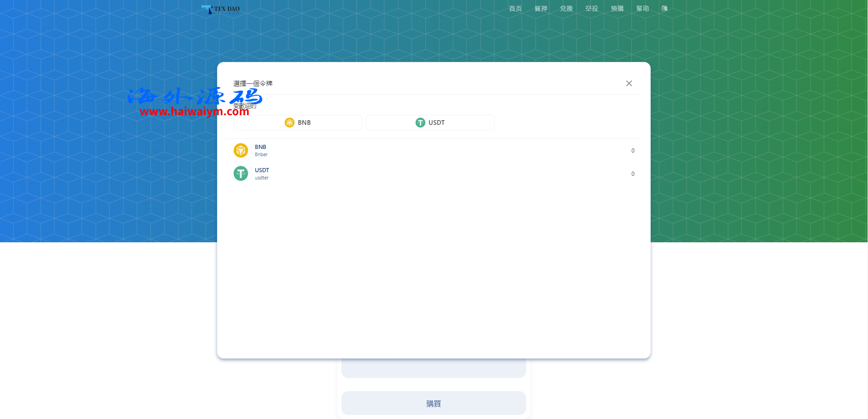Go to the 首页 home page
Screen dimensions: 868x419
tap(515, 9)
